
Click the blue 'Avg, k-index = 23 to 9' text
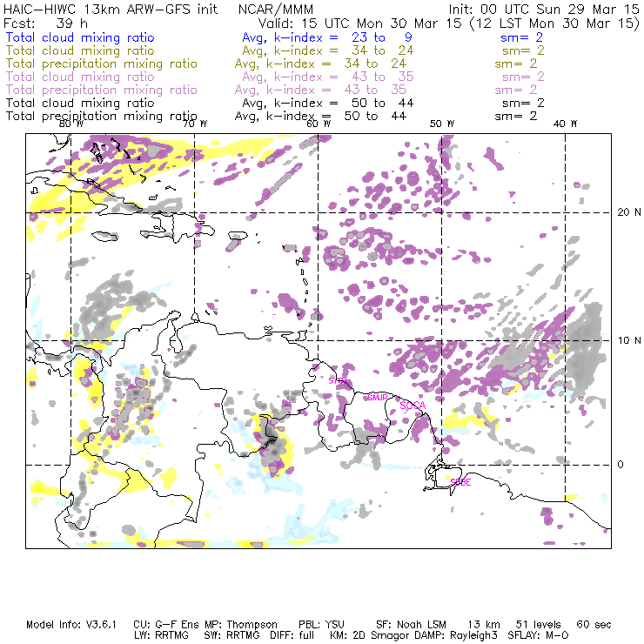point(327,37)
